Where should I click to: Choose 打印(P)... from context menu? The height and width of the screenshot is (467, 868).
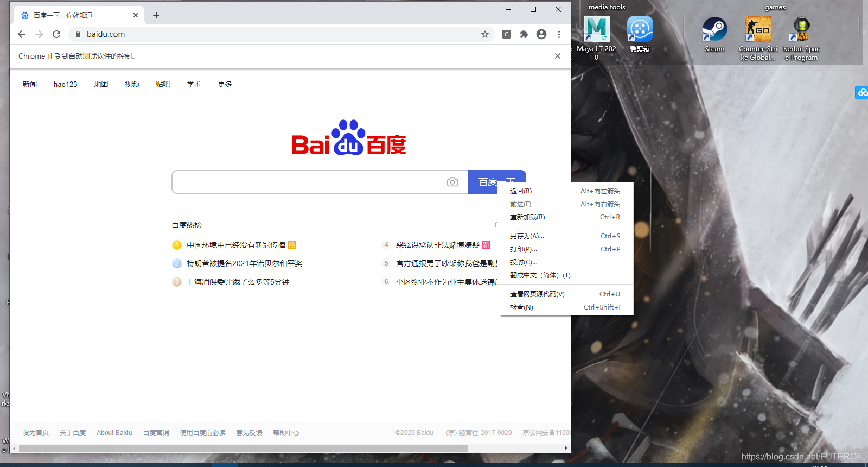tap(565, 249)
